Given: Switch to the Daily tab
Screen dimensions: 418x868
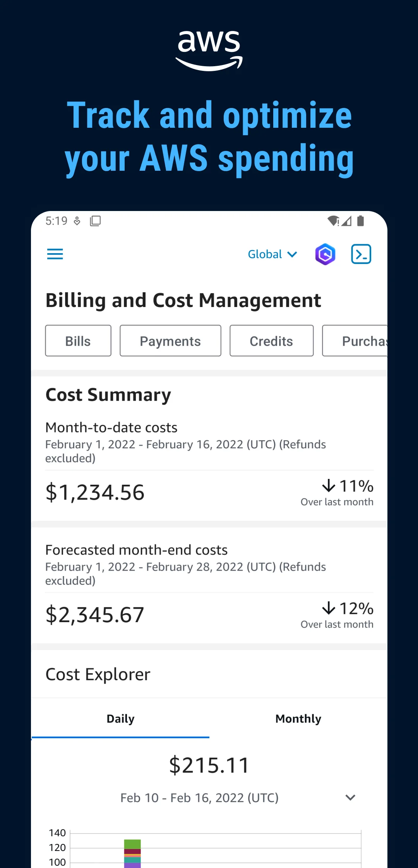Looking at the screenshot, I should [120, 719].
